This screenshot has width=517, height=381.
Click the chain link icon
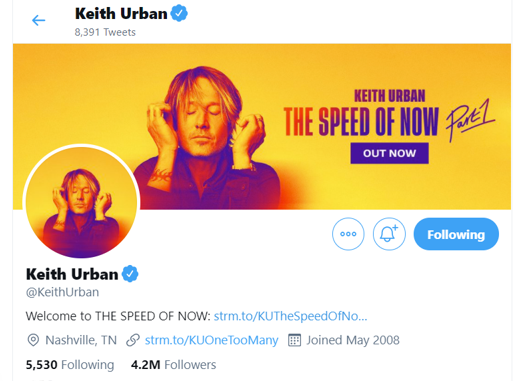tap(133, 340)
